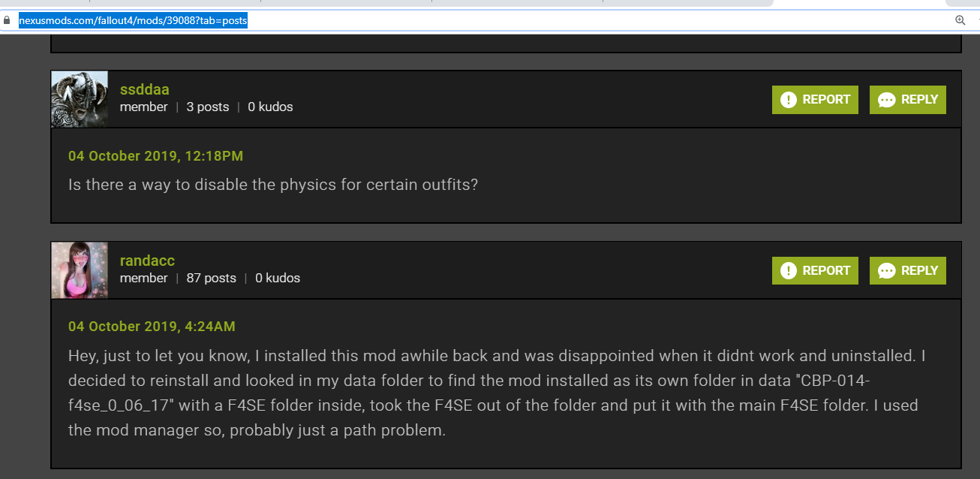This screenshot has height=479, width=980.
Task: Click the nexusmods URL in the address bar
Action: [x=133, y=21]
